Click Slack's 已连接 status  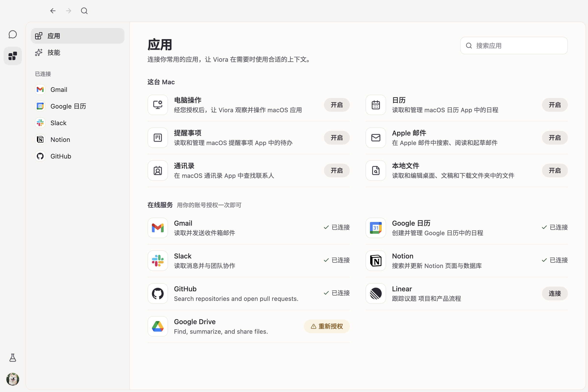336,260
